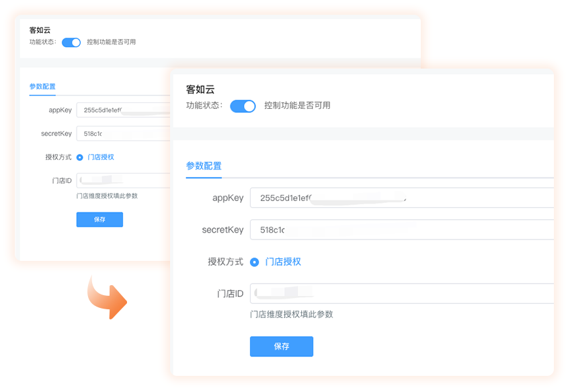
Task: Click 保存 button in the back panel
Action: [99, 219]
